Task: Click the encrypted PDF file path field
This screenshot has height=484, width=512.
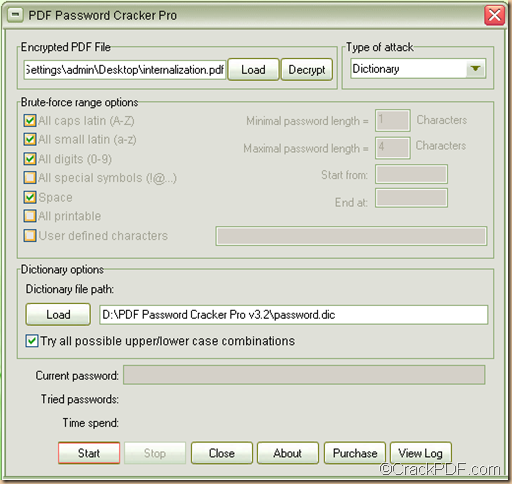Action: click(x=125, y=70)
